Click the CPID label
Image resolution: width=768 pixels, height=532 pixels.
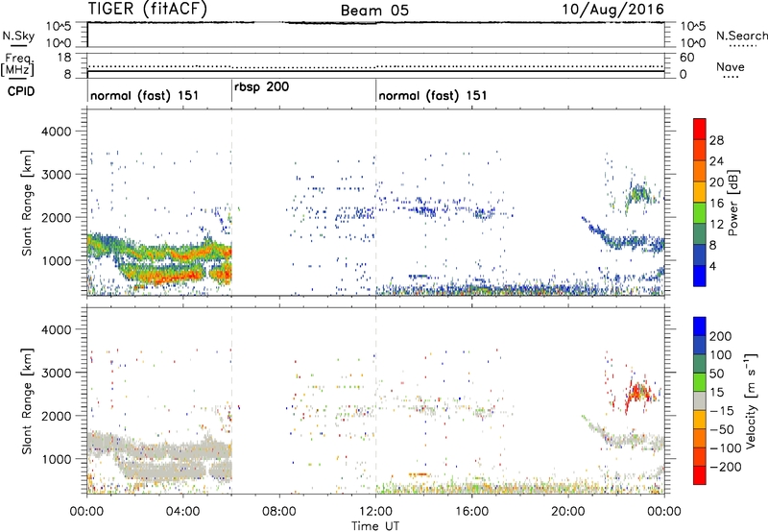click(21, 91)
